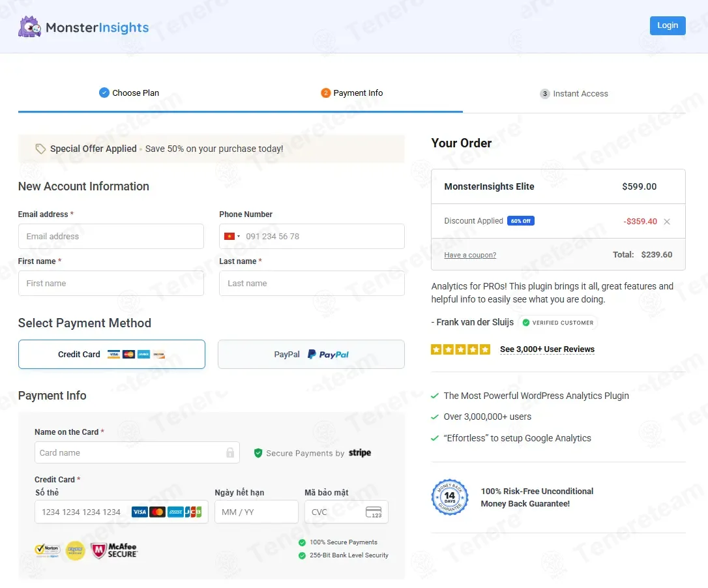
Task: Click the lock icon in Card name field
Action: [230, 452]
